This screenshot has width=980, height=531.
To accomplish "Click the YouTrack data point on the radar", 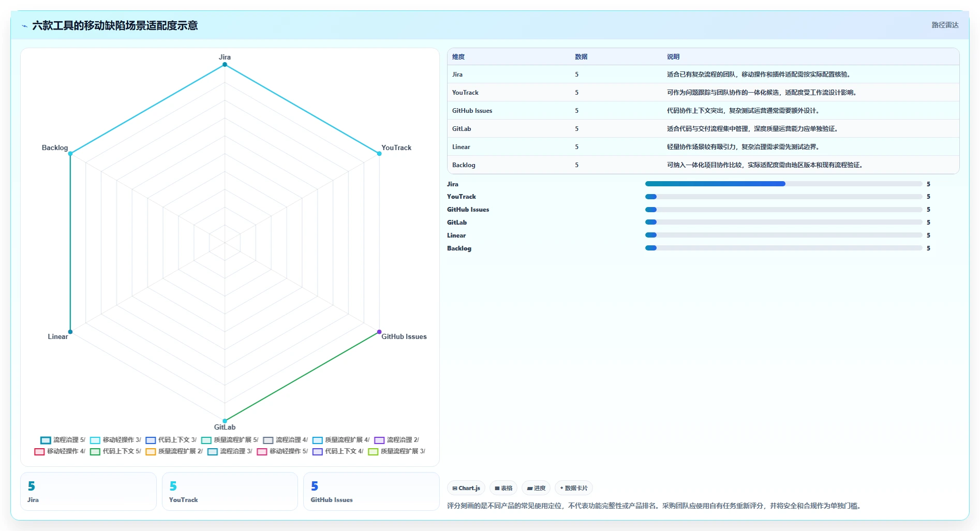I will pyautogui.click(x=379, y=154).
